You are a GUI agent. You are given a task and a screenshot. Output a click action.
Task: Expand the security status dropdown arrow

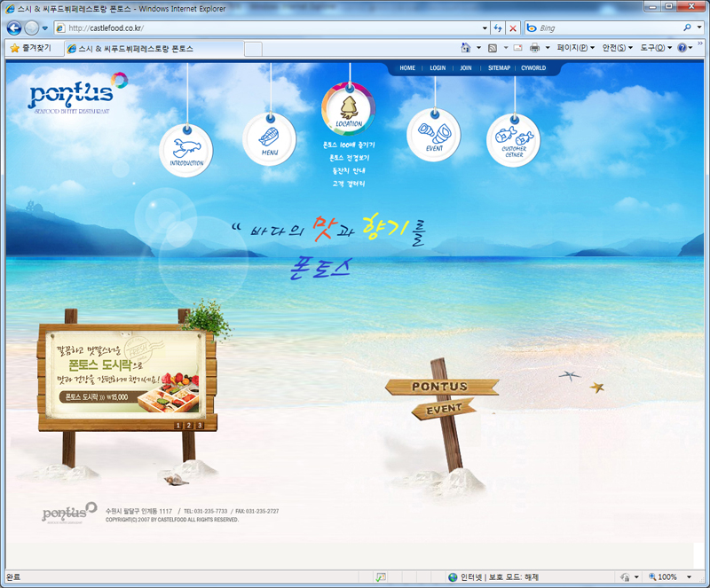coord(636,576)
